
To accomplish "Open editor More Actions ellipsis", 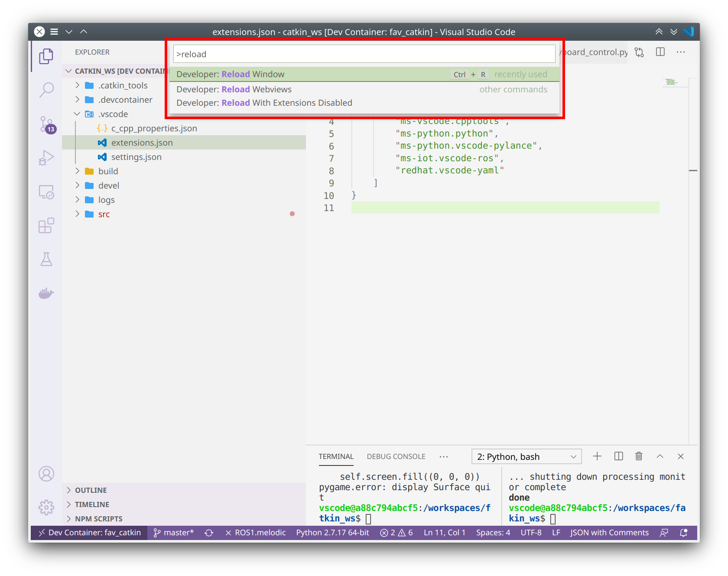I will pos(681,52).
